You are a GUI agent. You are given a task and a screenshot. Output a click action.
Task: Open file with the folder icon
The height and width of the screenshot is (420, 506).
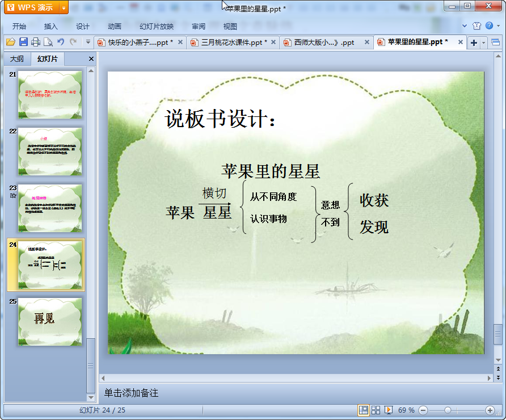pyautogui.click(x=11, y=42)
